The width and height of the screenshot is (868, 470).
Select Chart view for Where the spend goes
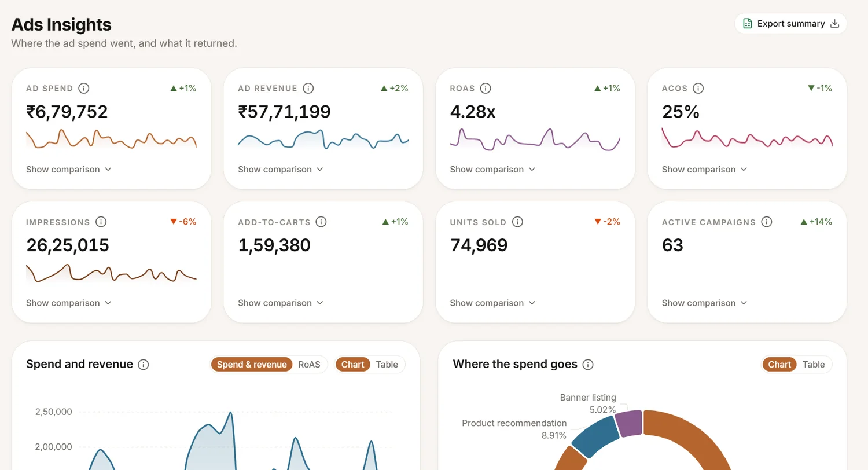coord(779,365)
